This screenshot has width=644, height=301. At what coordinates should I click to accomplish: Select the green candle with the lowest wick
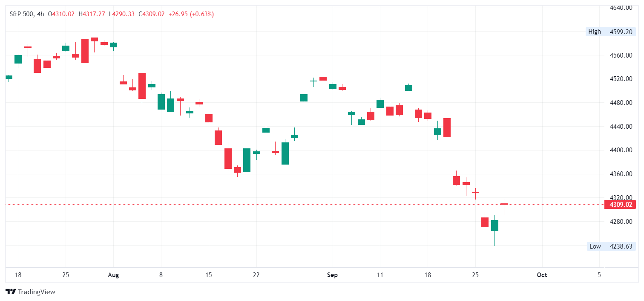coord(494,226)
